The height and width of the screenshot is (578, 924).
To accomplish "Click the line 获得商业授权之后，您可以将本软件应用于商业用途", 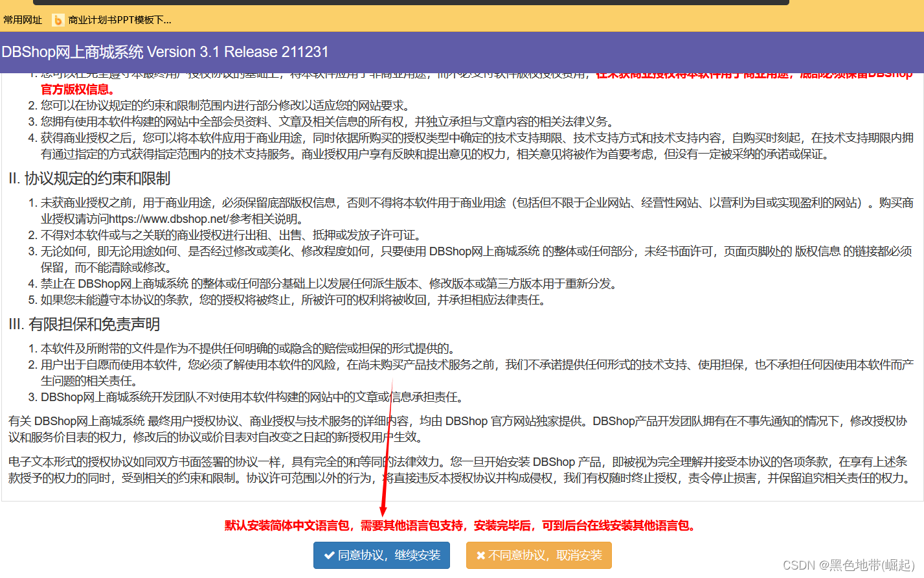I will tap(477, 146).
